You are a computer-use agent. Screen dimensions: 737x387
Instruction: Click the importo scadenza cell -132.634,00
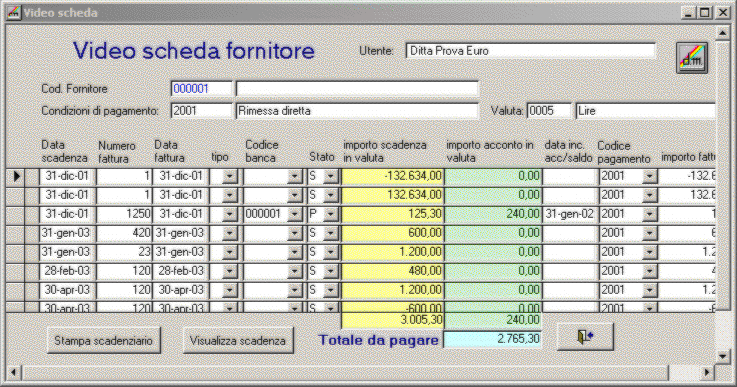coord(392,176)
